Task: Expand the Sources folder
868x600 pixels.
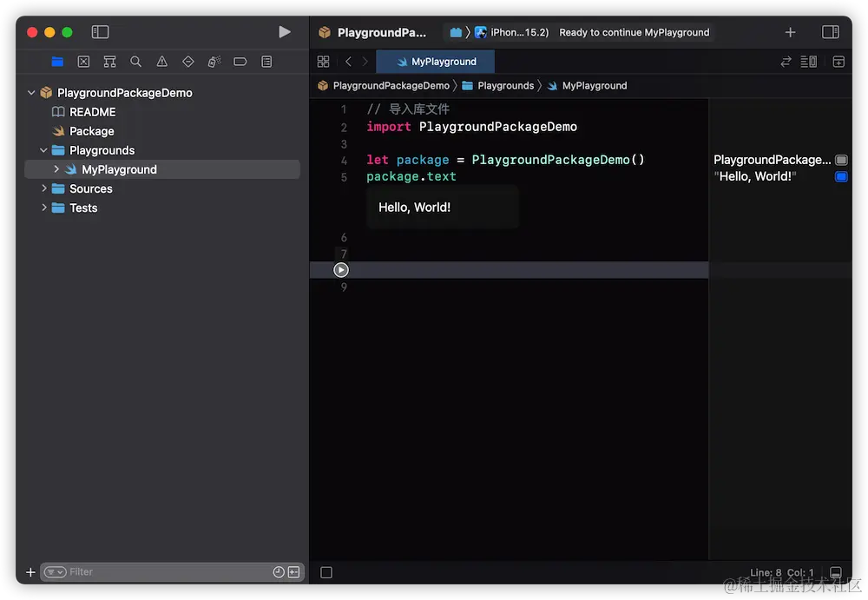Action: (x=43, y=188)
